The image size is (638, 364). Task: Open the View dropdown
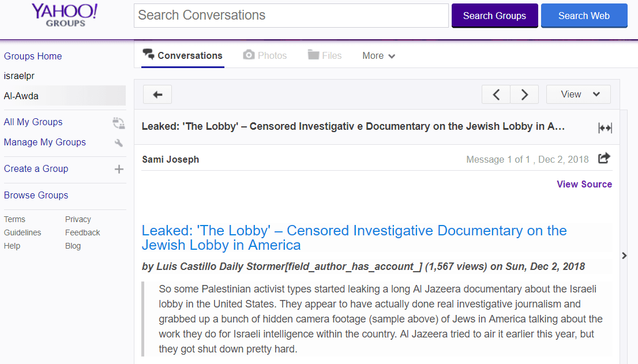click(578, 95)
